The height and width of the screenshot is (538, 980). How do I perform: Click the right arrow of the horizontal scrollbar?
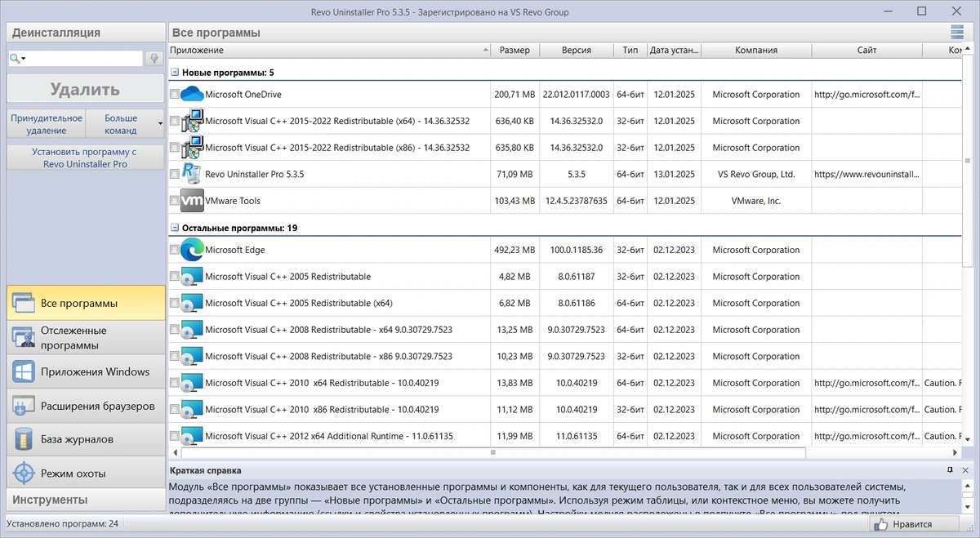pos(956,451)
